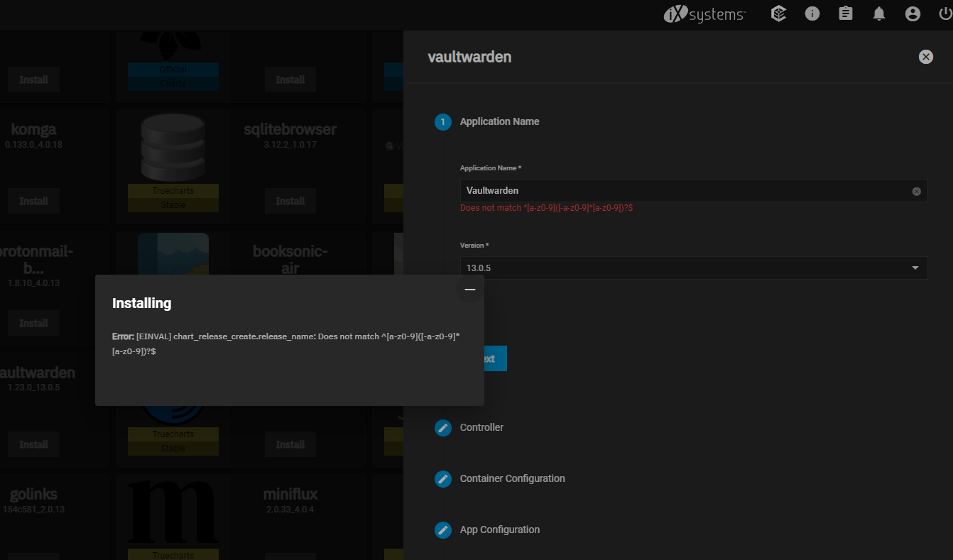The height and width of the screenshot is (560, 953).
Task: Click golinks version 154c581_2.0.13
Action: click(x=33, y=510)
